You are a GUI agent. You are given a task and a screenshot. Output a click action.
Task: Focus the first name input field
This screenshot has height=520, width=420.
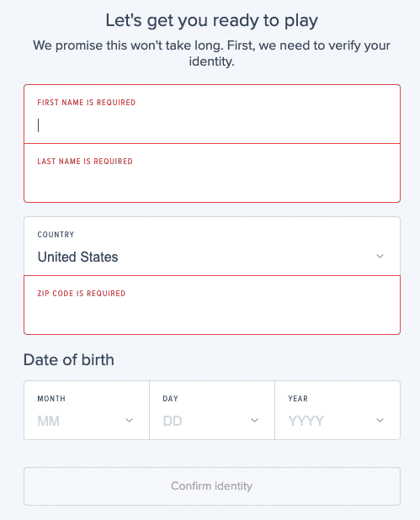point(212,114)
